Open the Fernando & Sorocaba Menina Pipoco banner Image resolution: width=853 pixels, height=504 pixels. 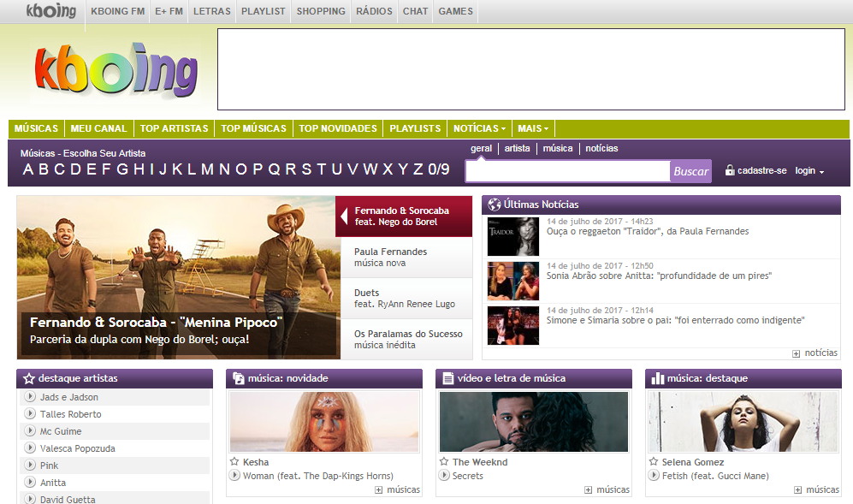click(179, 277)
